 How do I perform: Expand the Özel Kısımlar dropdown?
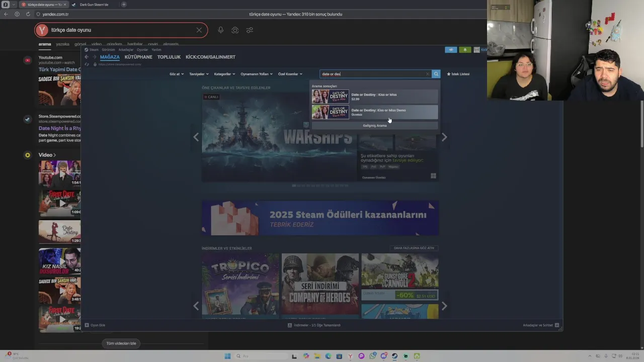pyautogui.click(x=290, y=74)
